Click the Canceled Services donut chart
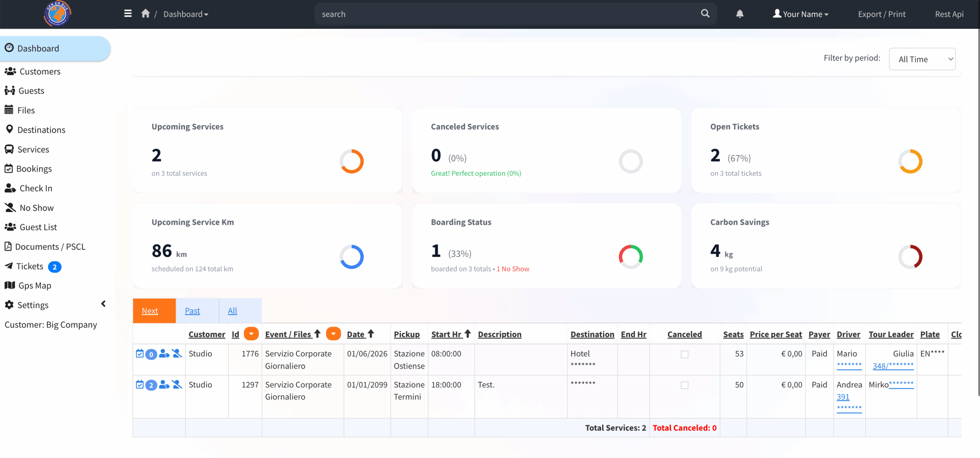The width and height of the screenshot is (980, 458). pos(631,161)
